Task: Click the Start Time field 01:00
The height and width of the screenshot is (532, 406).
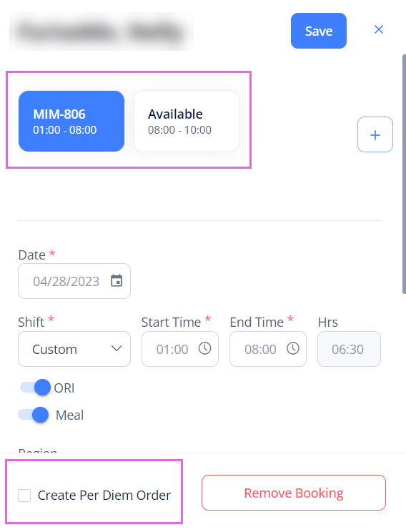Action: (180, 349)
